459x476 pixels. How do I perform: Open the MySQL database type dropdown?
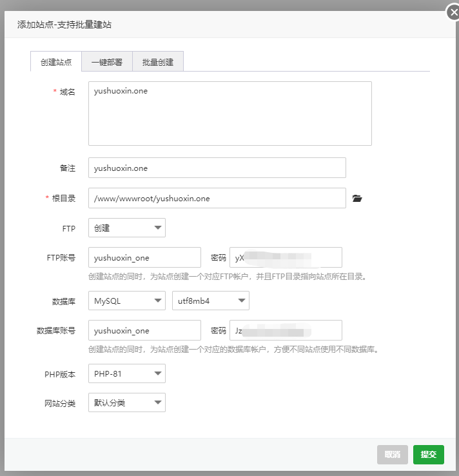(x=126, y=301)
